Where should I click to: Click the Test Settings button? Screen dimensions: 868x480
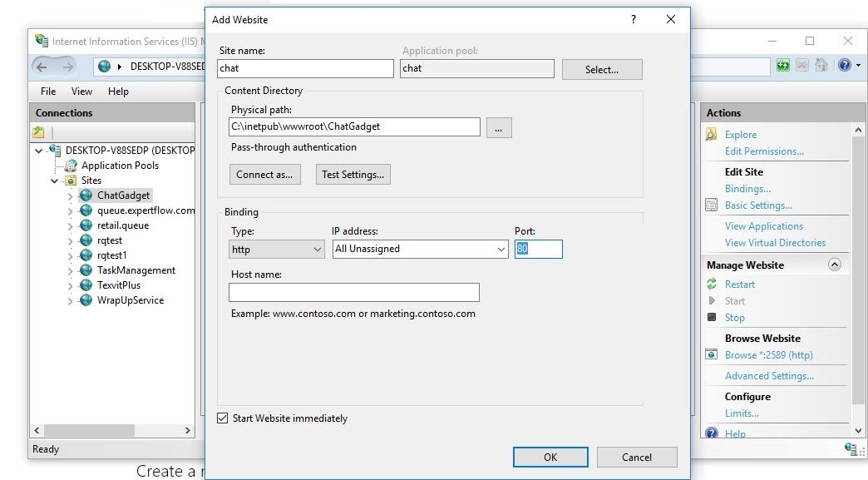click(353, 175)
